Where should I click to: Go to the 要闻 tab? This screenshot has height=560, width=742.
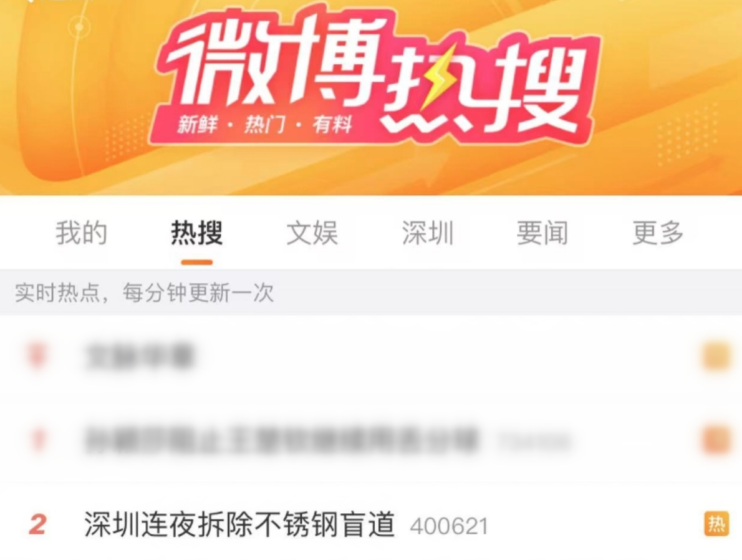[x=542, y=233]
